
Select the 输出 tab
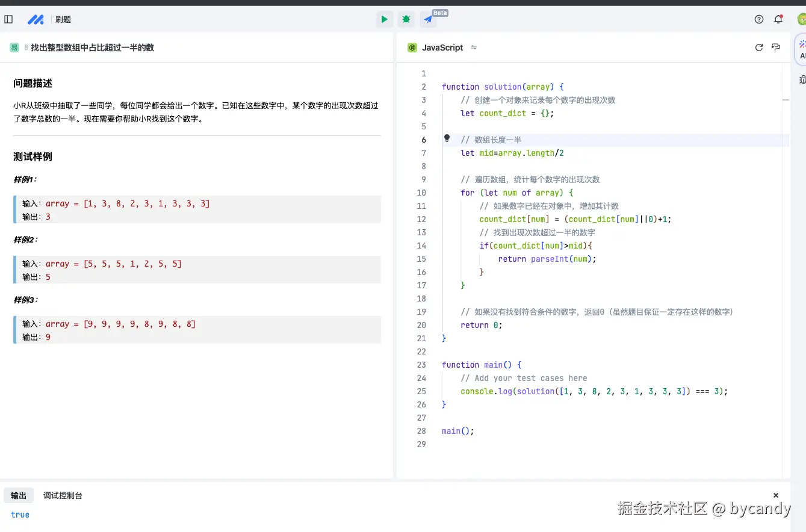coord(18,495)
